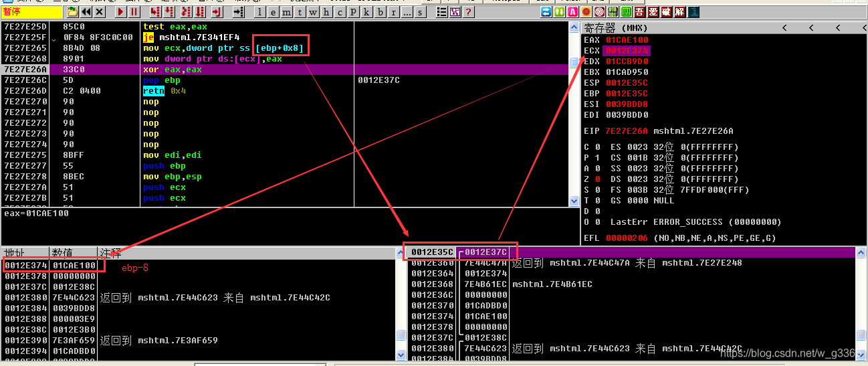Click the 寄存器 (MMX) registers header
This screenshot has width=868, height=366.
pyautogui.click(x=616, y=27)
